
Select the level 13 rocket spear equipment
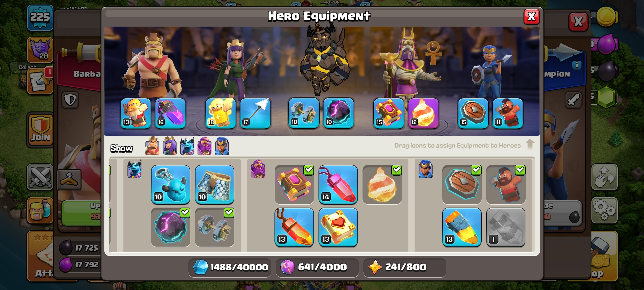pyautogui.click(x=462, y=227)
